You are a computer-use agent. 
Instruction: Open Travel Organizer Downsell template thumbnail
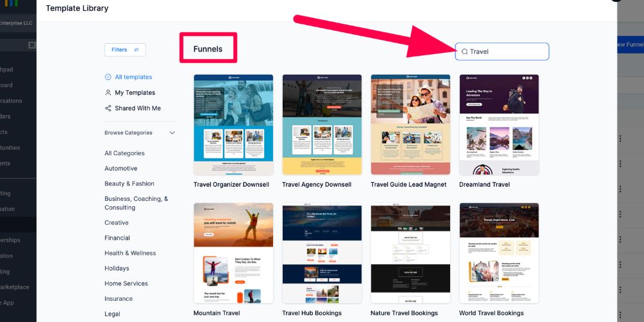[233, 125]
